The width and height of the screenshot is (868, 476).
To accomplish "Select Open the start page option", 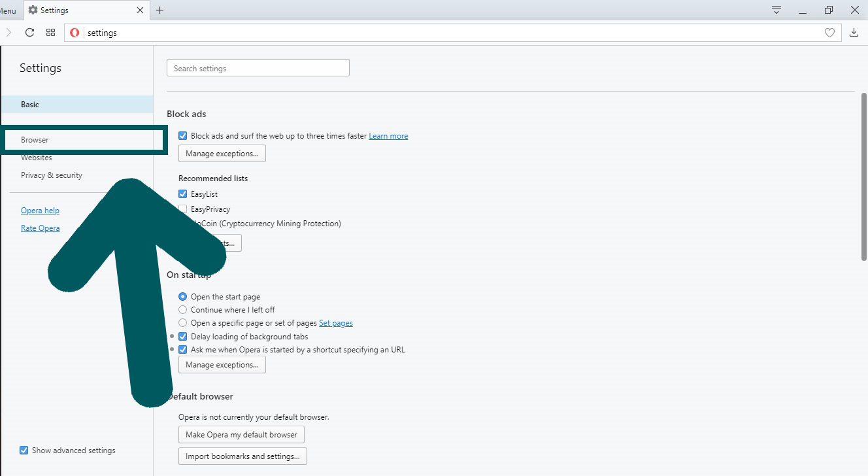I will [183, 297].
